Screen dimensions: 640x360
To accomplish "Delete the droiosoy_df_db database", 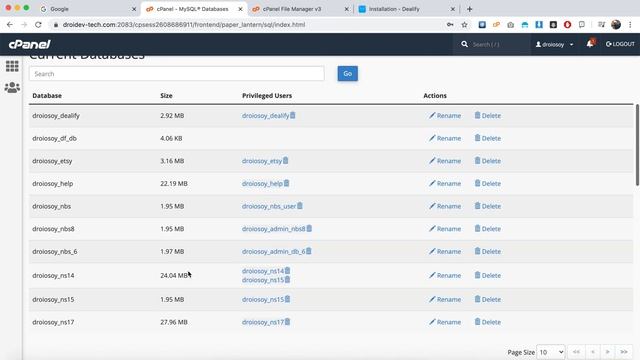I will click(487, 138).
